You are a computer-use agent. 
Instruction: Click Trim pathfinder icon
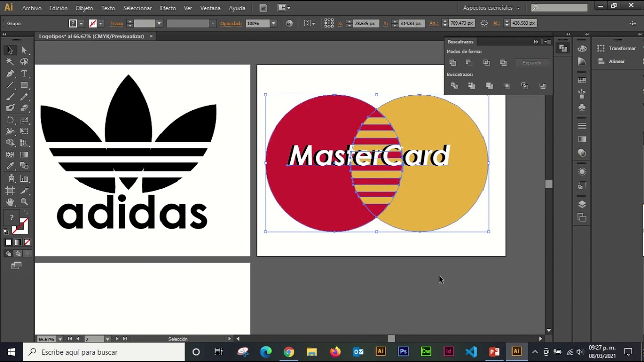tap(471, 86)
